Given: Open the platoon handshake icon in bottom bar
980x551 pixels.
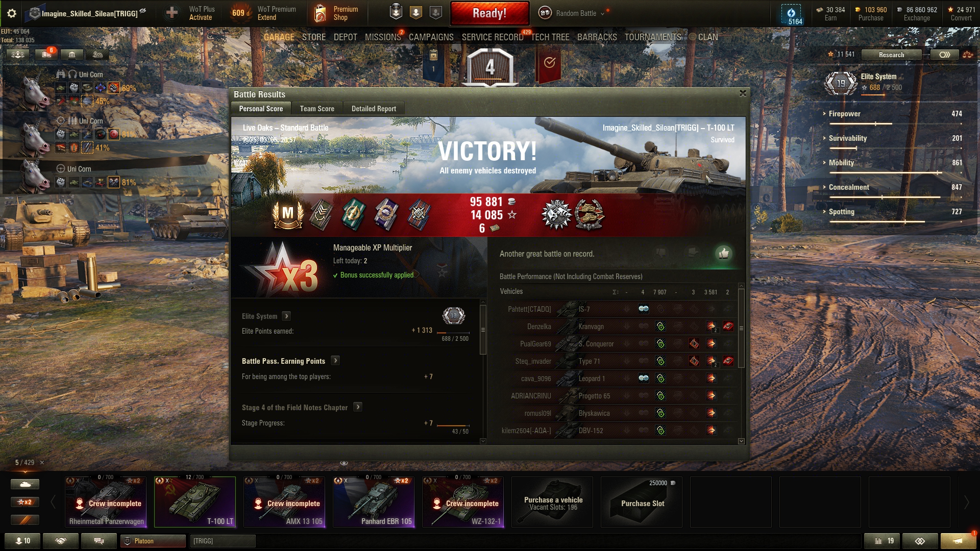Looking at the screenshot, I should pyautogui.click(x=61, y=541).
